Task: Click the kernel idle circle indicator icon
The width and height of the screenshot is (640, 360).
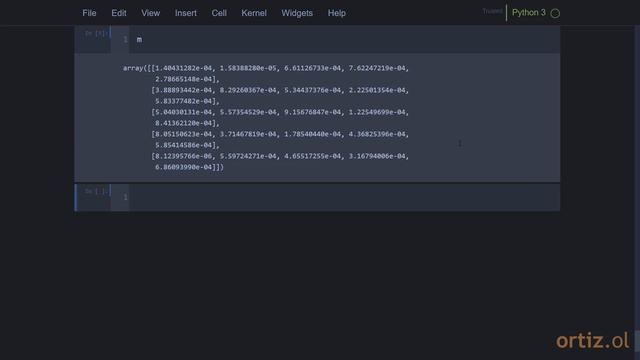Action: coord(555,13)
